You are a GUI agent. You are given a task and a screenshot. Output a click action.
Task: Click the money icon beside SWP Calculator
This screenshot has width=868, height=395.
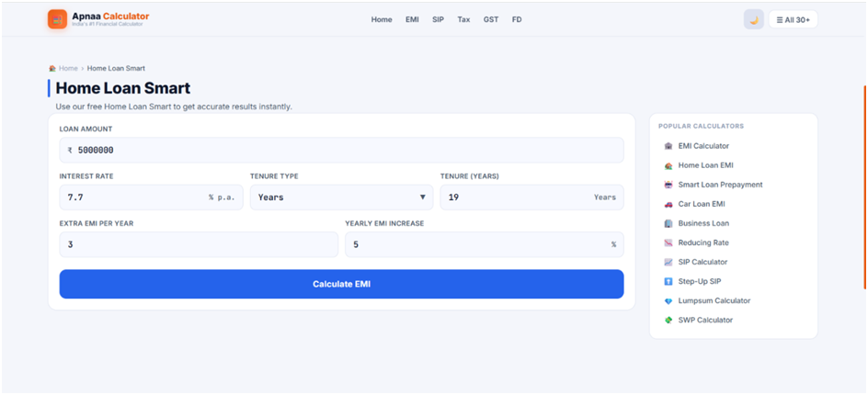coord(668,321)
